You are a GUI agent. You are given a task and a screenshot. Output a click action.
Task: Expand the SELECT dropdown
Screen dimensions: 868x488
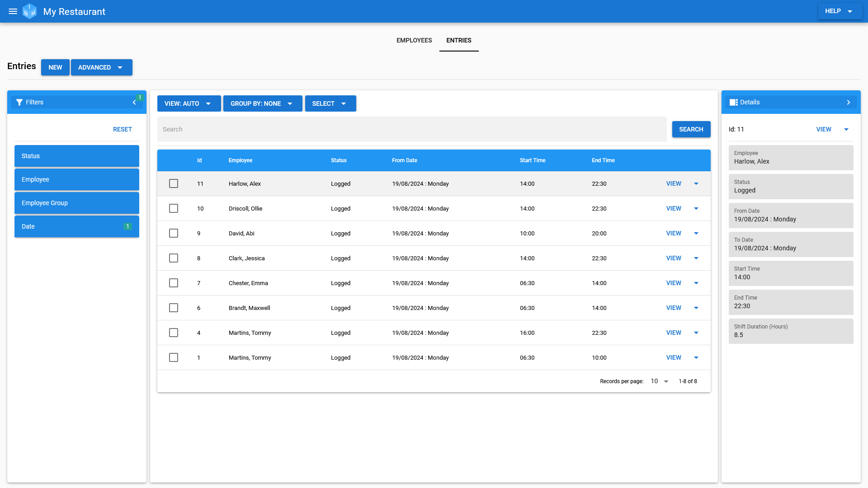click(x=330, y=103)
